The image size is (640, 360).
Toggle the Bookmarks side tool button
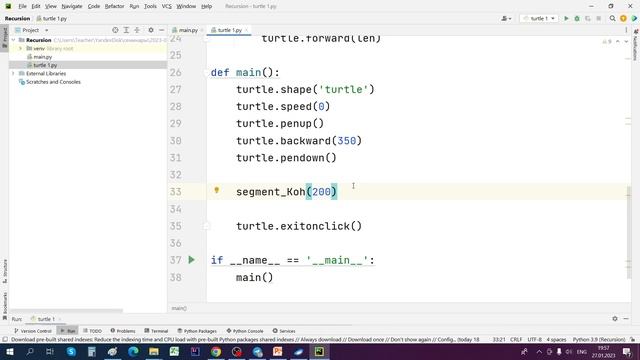[x=4, y=306]
